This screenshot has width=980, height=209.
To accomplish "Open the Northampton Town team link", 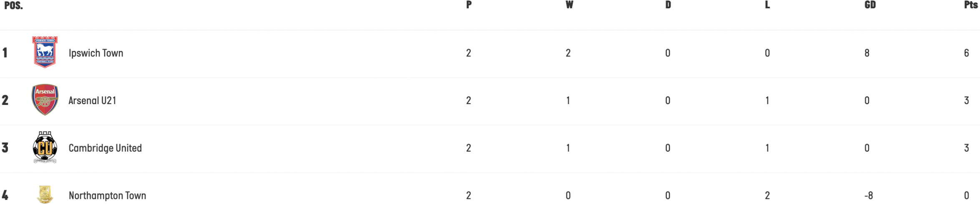I will [107, 195].
